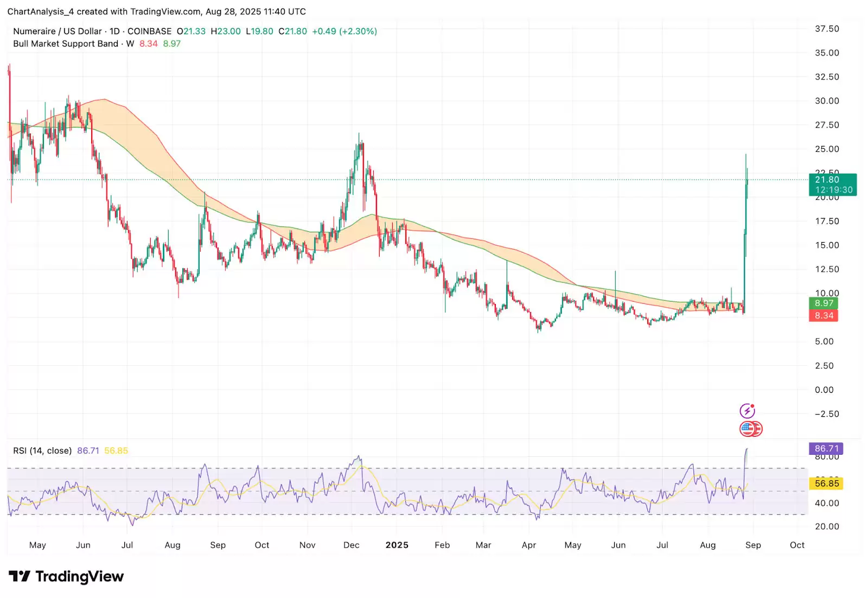Click the 1D interval in chart title

[114, 31]
